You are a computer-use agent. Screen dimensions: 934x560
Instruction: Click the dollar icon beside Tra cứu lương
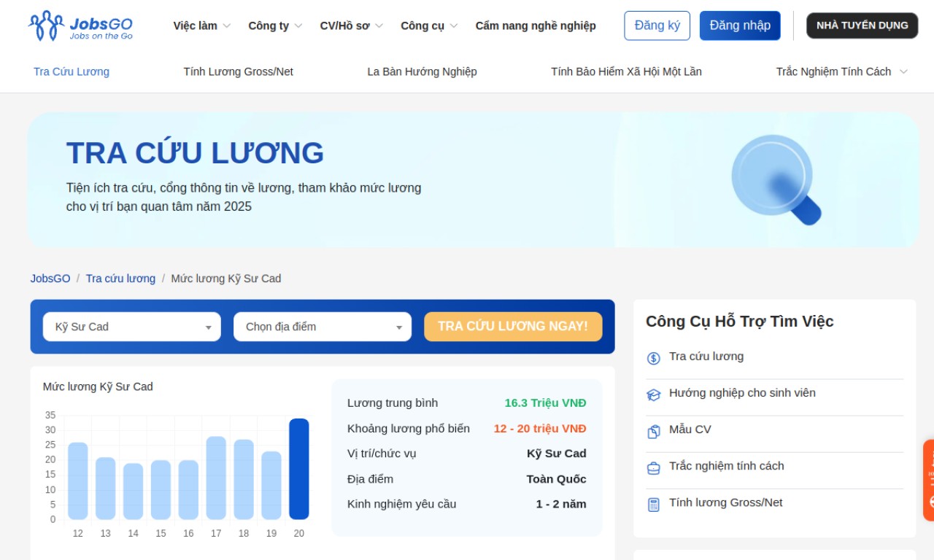click(x=653, y=358)
